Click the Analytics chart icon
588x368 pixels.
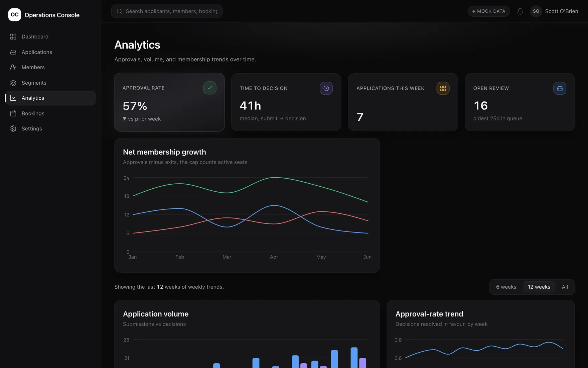(x=13, y=98)
